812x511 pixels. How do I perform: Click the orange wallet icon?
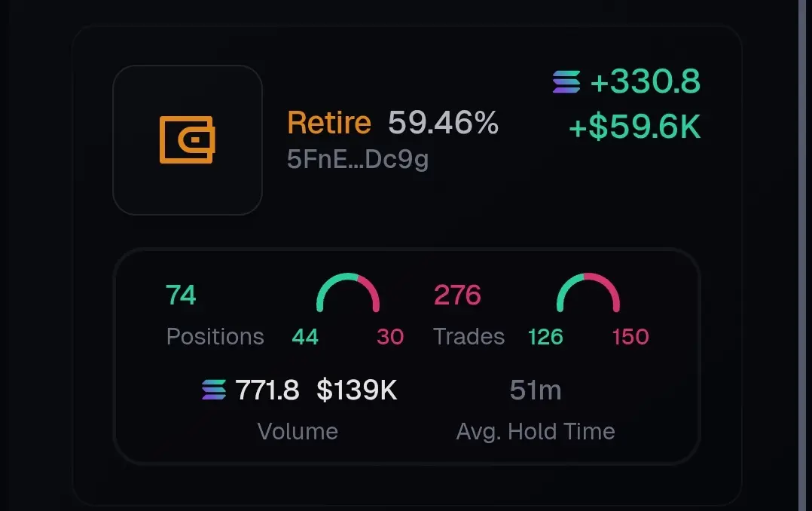[188, 140]
